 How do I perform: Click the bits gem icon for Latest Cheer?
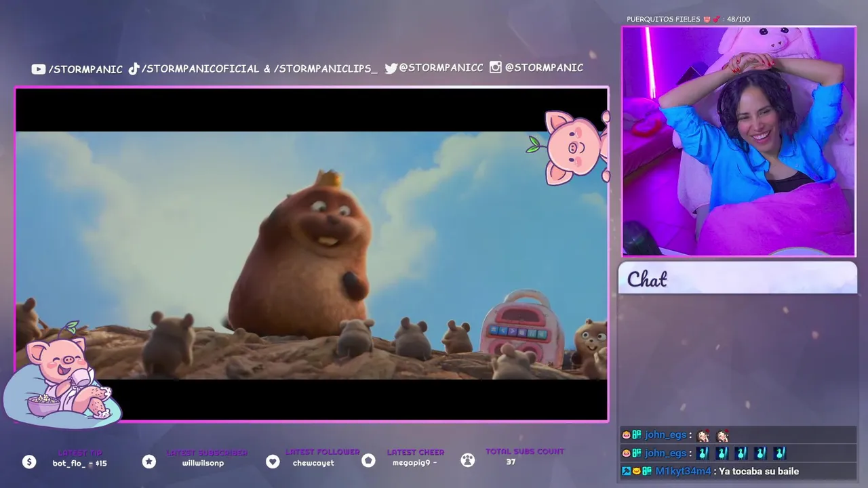pos(368,461)
